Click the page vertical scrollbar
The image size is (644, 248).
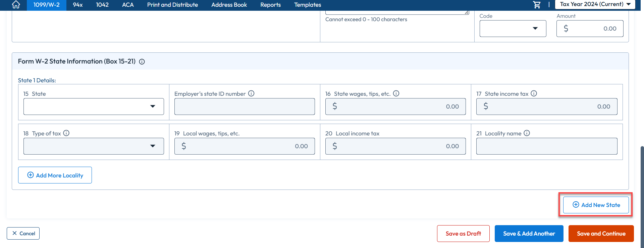(642, 197)
